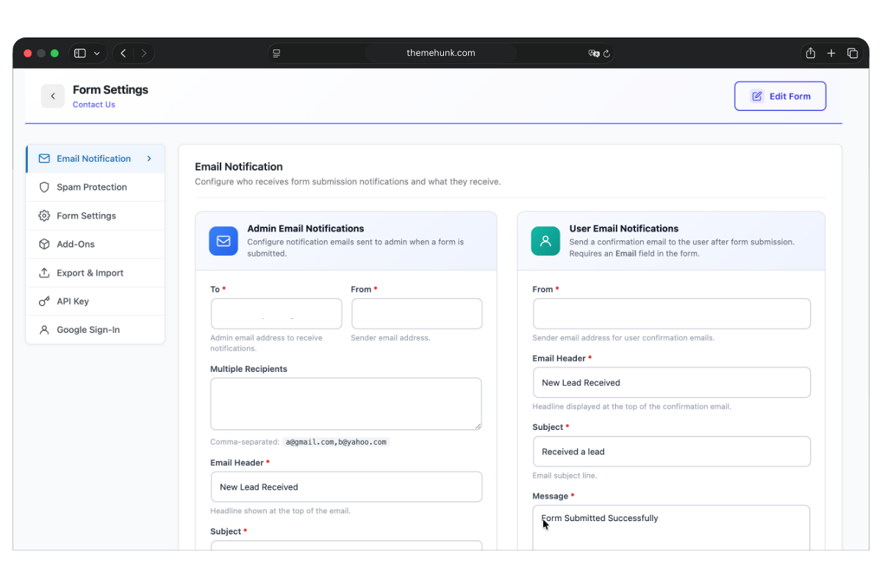Edit the admin Email Header field
The width and height of the screenshot is (882, 588).
pyautogui.click(x=346, y=487)
